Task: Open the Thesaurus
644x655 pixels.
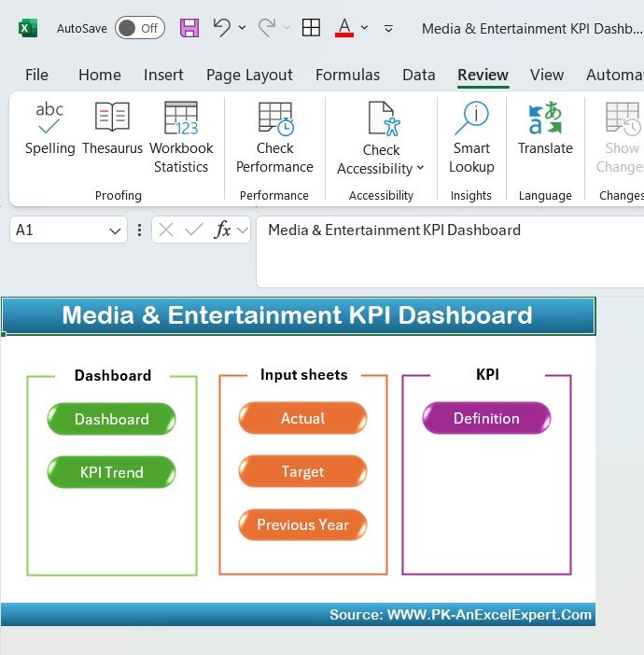Action: (x=112, y=129)
